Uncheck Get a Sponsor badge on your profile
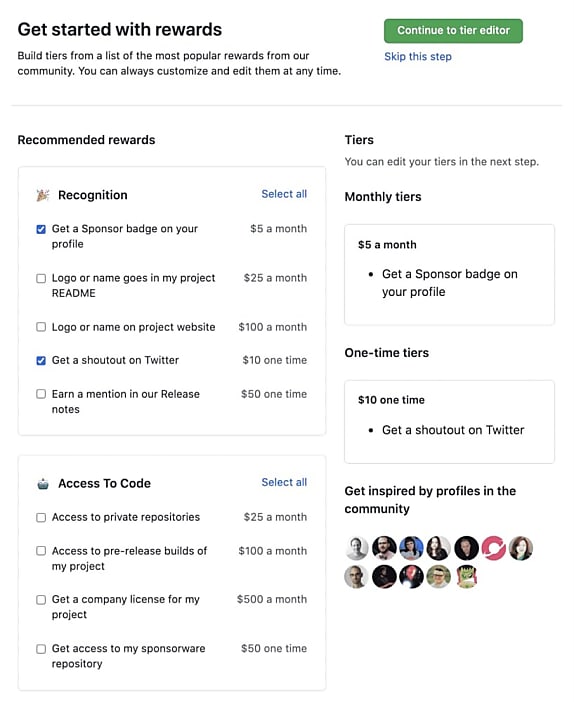574x702 pixels. point(41,229)
